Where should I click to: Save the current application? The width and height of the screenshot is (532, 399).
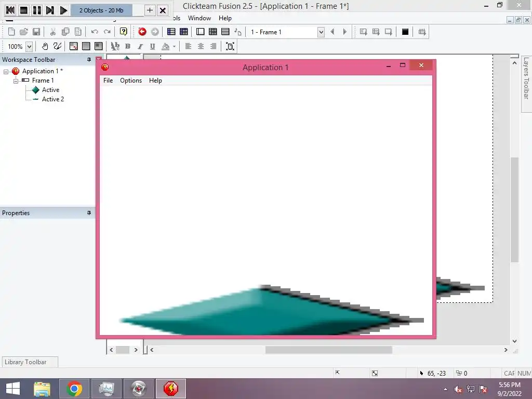click(x=36, y=32)
